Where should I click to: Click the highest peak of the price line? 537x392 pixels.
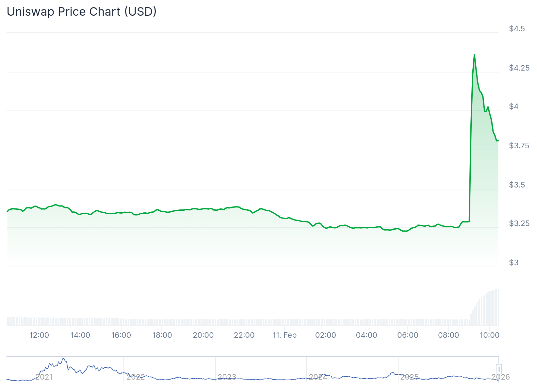point(474,55)
